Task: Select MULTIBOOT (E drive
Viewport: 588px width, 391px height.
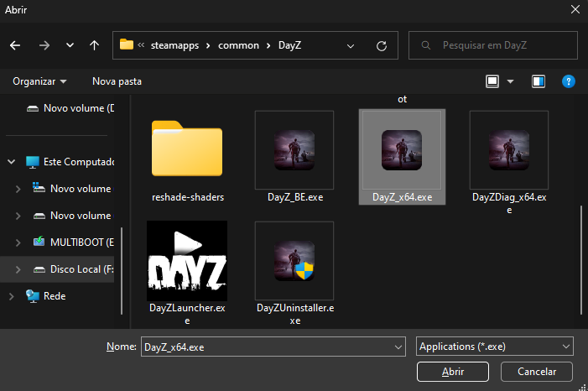Action: pos(74,242)
